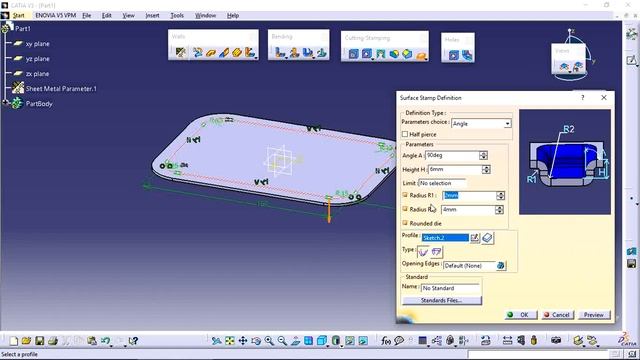
Task: Select Sheet Metal Parameter.1 in tree
Action: click(x=61, y=89)
